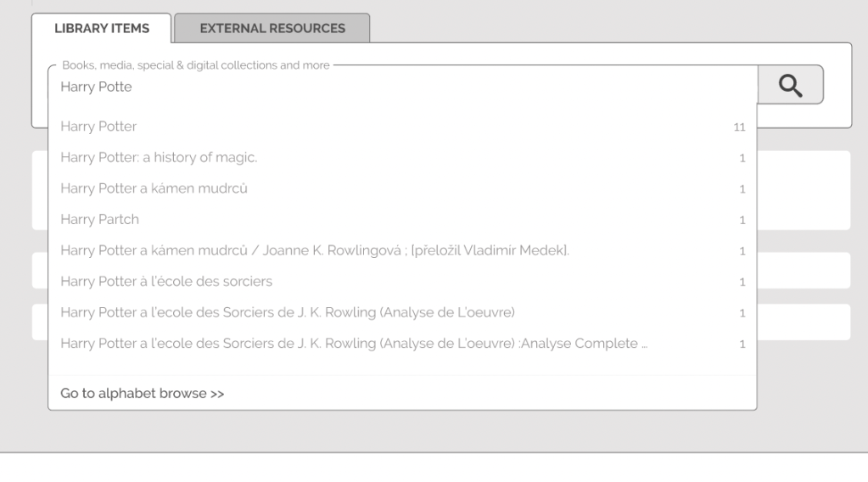Click the count next to "a history of magic"
The height and width of the screenshot is (482, 868).
(742, 158)
